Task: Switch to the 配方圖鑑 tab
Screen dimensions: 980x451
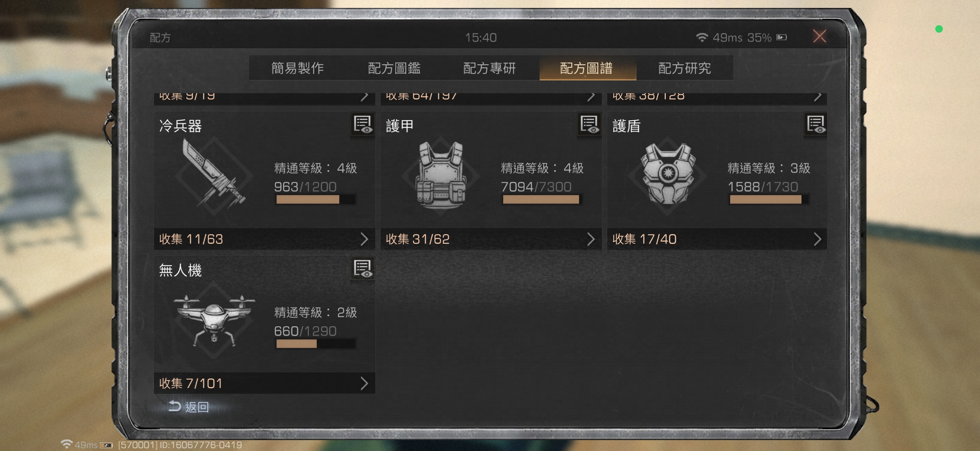Action: [x=394, y=68]
